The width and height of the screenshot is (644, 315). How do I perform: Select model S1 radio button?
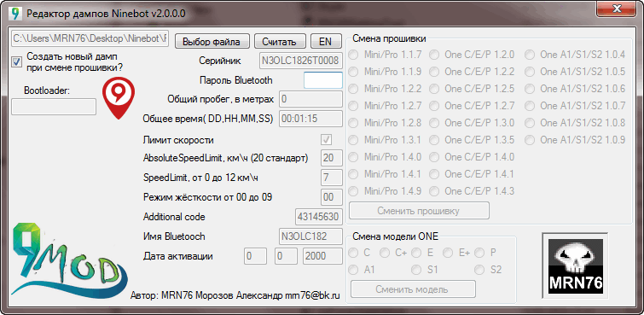pos(416,270)
